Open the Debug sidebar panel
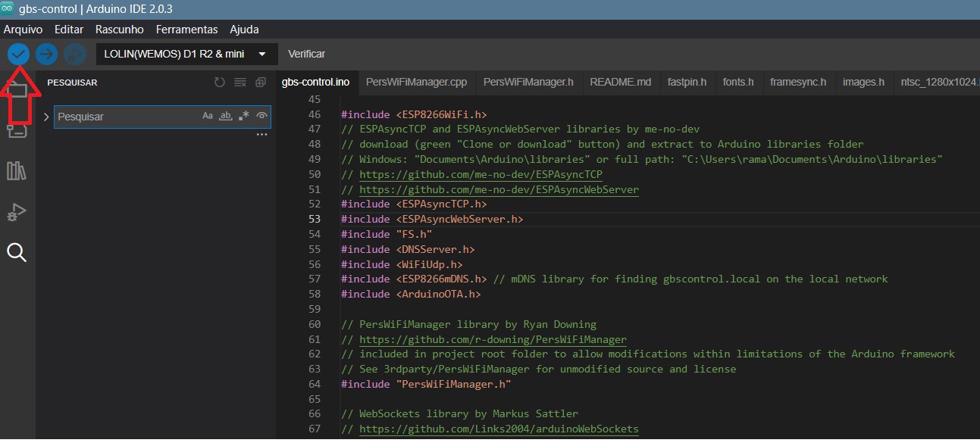This screenshot has height=446, width=980. (x=17, y=212)
